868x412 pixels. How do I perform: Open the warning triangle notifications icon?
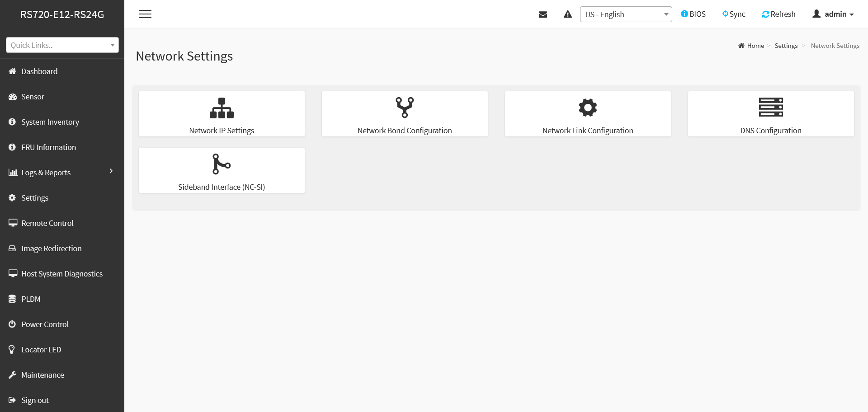coord(568,14)
